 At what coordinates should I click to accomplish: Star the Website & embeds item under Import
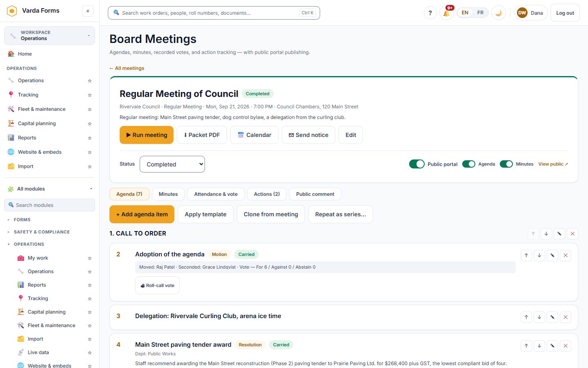tap(89, 366)
